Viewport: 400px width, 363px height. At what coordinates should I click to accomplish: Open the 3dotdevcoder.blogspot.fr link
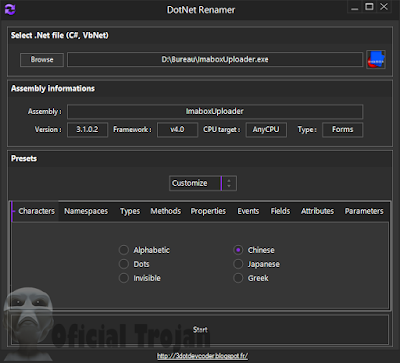(202, 356)
